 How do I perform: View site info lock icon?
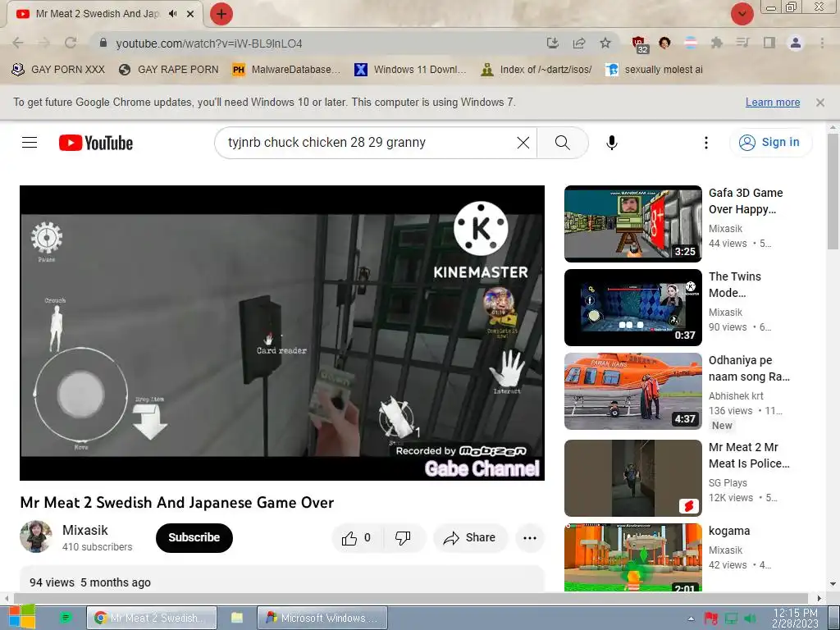pos(103,43)
